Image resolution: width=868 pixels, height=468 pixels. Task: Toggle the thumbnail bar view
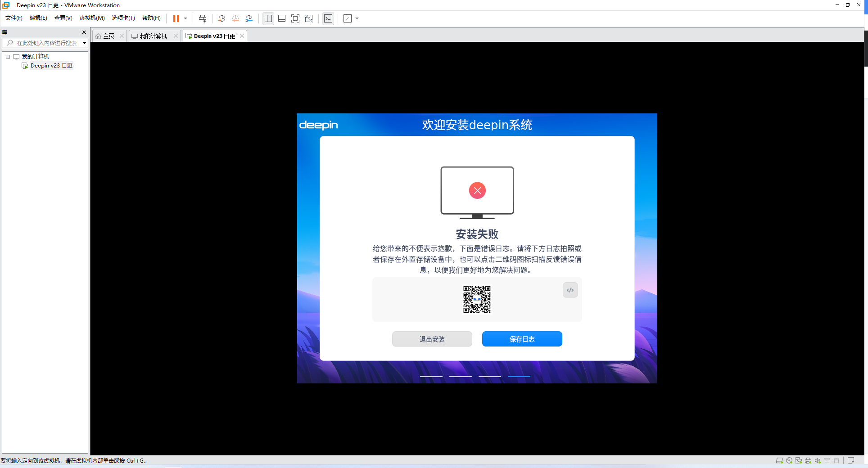point(282,18)
